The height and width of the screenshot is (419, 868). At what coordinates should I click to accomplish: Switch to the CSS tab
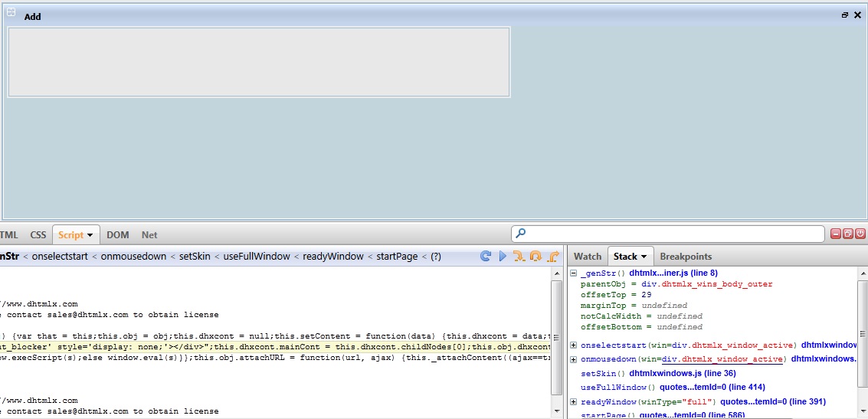pos(38,234)
